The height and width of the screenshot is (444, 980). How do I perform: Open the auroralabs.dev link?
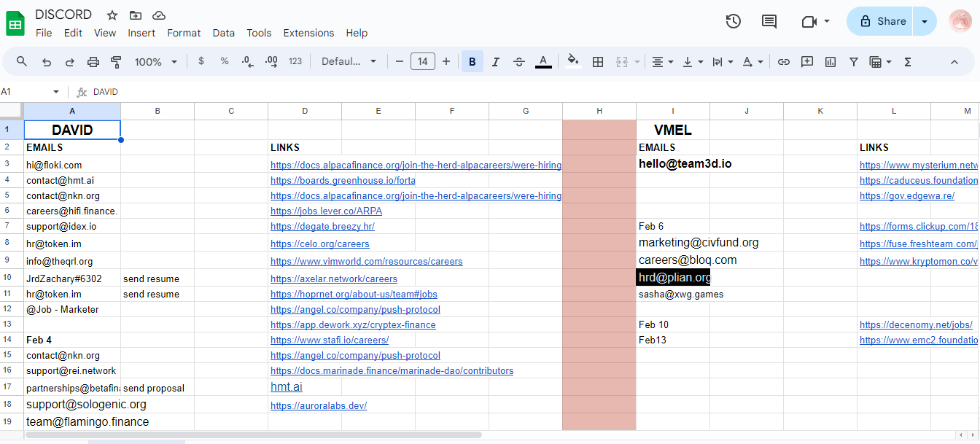(319, 406)
